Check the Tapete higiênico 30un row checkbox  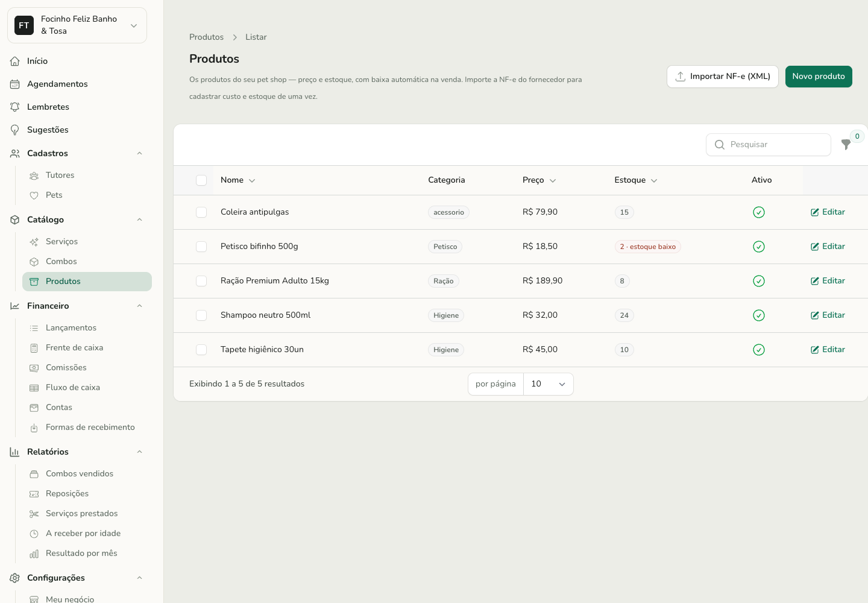(201, 350)
